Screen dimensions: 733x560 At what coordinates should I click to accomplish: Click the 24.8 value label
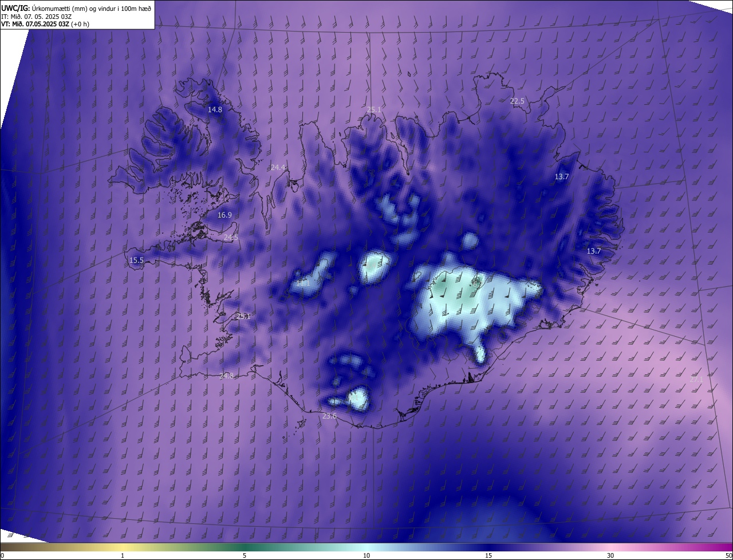click(x=226, y=376)
